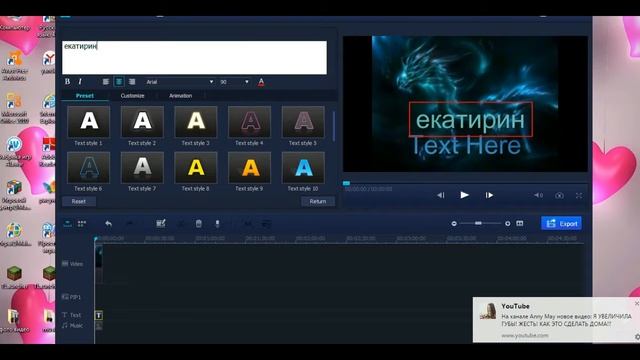
Task: Switch to the Animation tab
Action: pyautogui.click(x=180, y=96)
